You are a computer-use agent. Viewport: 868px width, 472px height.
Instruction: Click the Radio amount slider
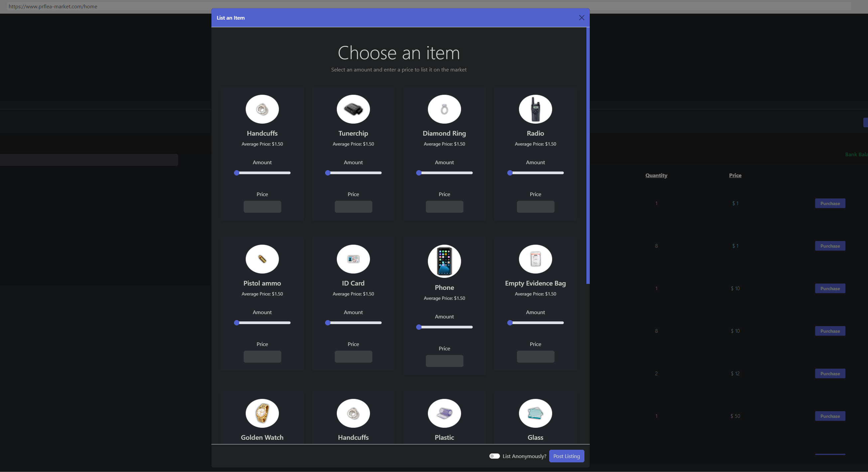click(536, 173)
